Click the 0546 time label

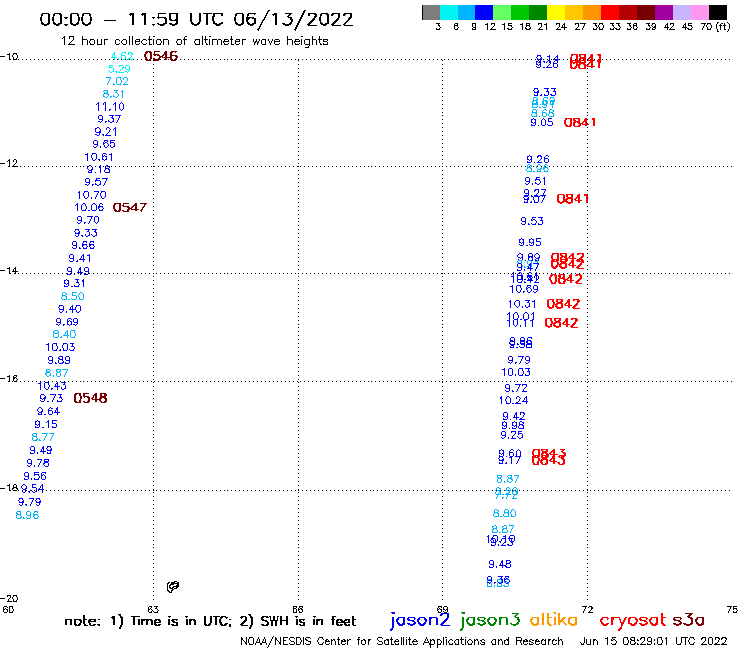pyautogui.click(x=161, y=56)
